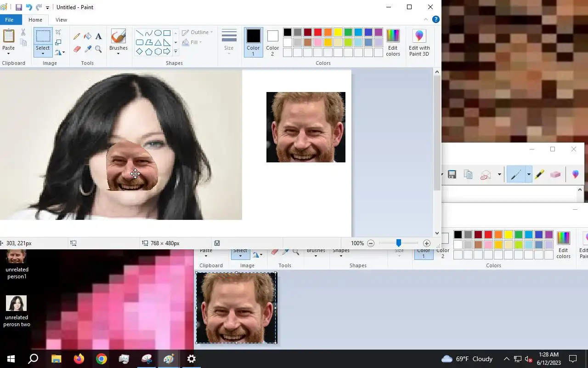Copy snip in the Snipping Tool window
This screenshot has width=588, height=368.
click(468, 175)
